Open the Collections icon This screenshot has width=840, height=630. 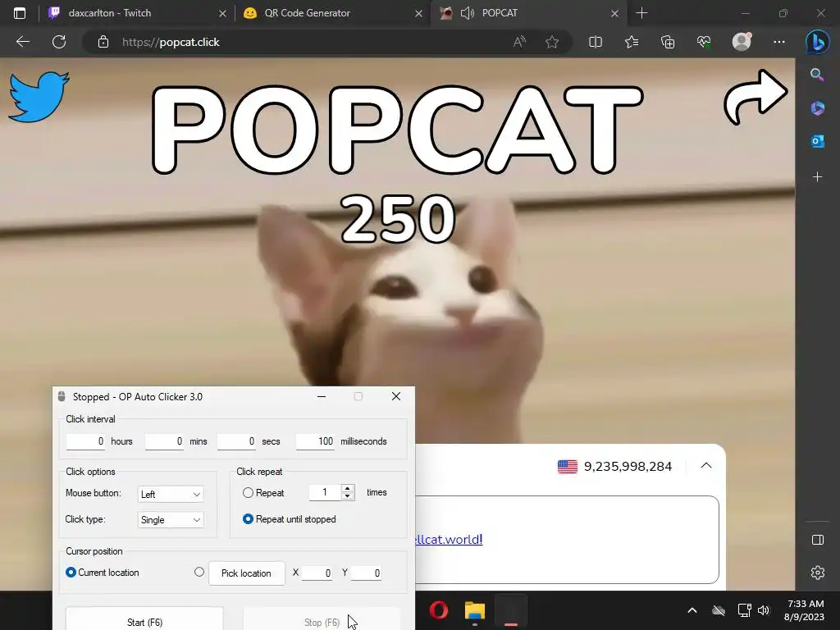coord(668,42)
